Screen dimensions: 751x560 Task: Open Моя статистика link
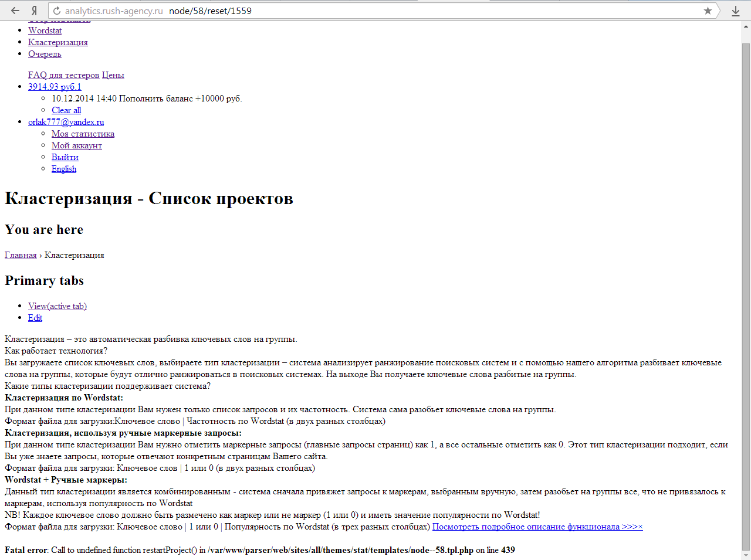pos(83,134)
